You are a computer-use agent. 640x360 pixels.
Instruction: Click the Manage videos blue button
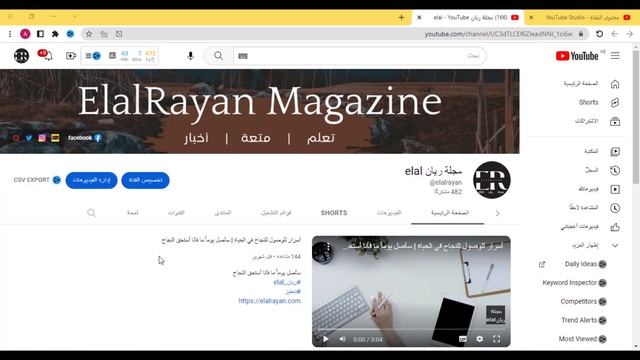pyautogui.click(x=91, y=180)
